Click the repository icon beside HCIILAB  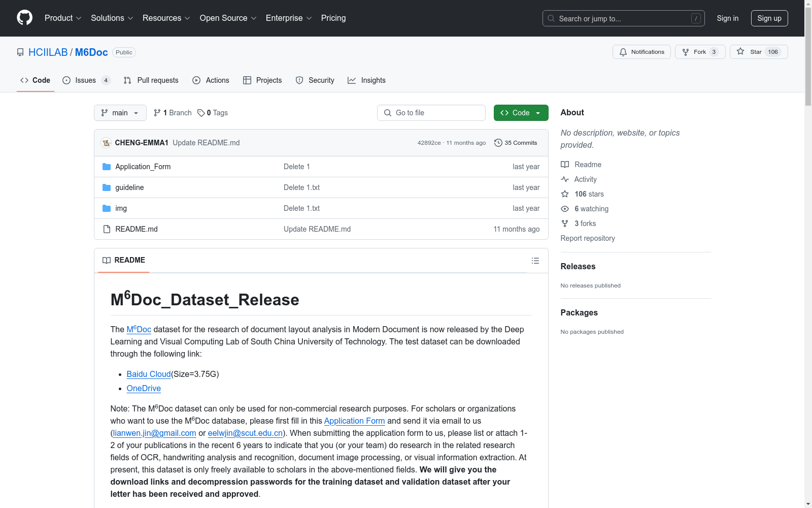coord(20,52)
